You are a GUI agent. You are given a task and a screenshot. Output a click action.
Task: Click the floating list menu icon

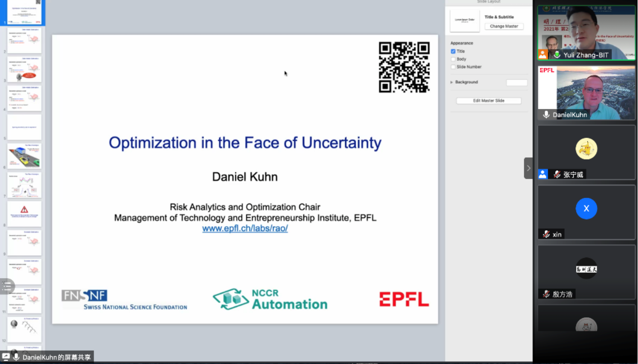7,287
